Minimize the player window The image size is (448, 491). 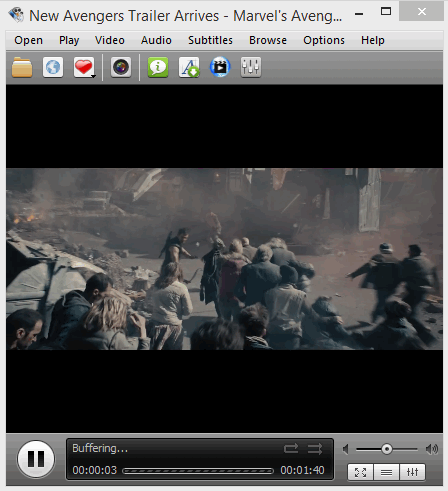[359, 13]
